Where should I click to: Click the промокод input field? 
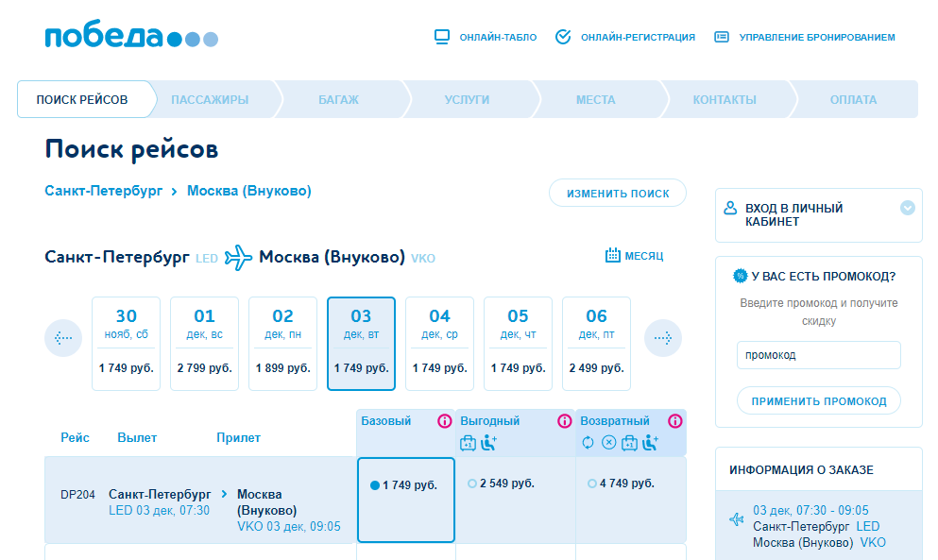click(x=818, y=355)
